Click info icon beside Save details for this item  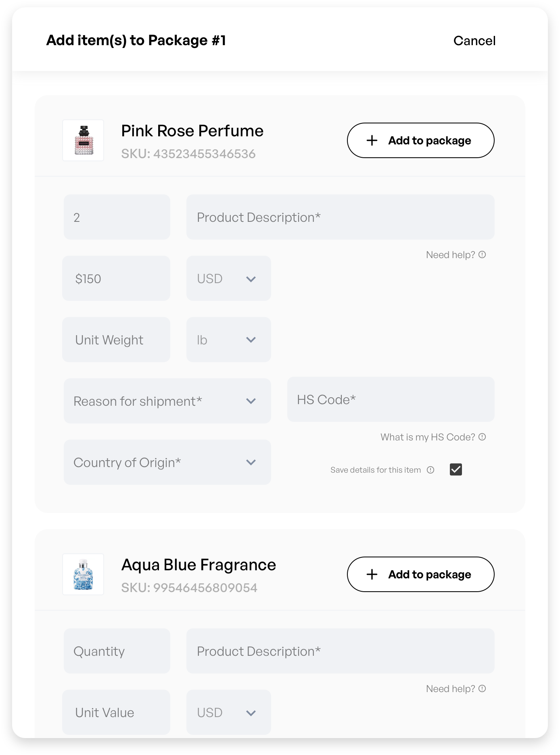tap(430, 470)
